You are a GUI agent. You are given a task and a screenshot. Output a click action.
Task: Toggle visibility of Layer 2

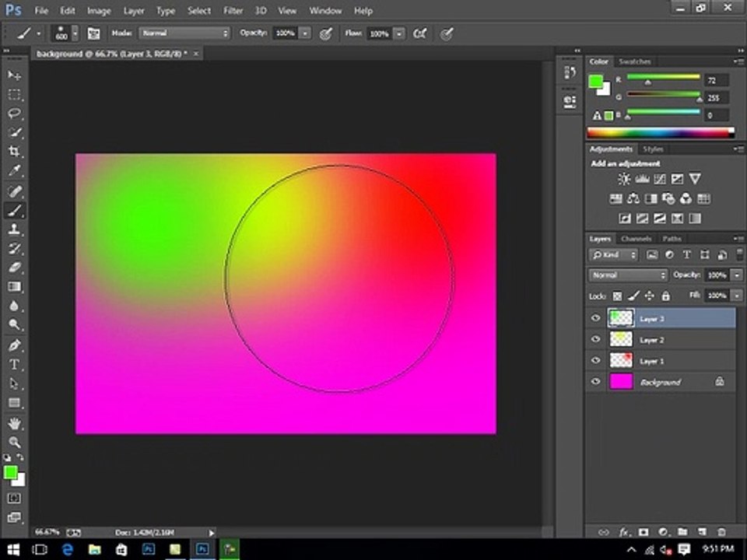click(x=595, y=339)
